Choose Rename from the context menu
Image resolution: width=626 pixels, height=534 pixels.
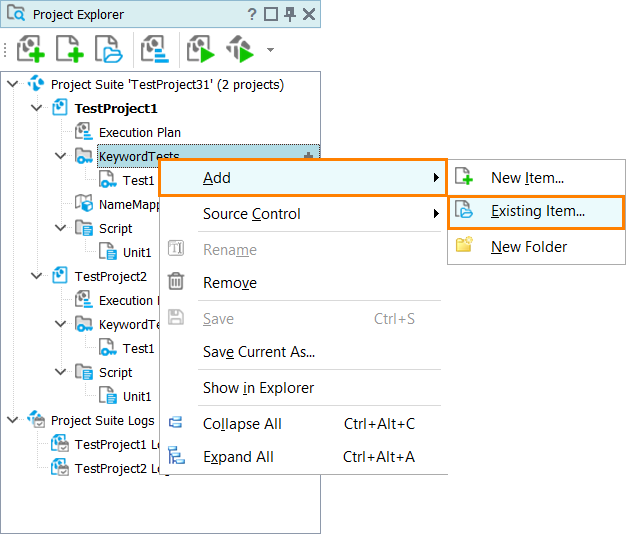click(302, 250)
